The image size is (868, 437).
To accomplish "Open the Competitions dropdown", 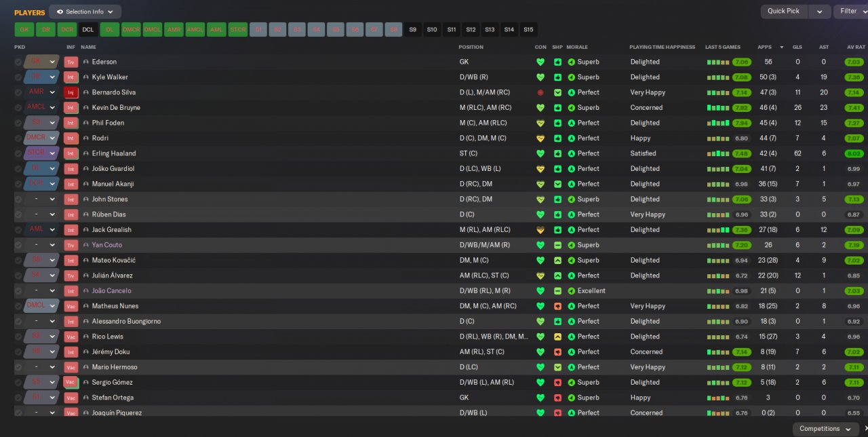I will 825,429.
